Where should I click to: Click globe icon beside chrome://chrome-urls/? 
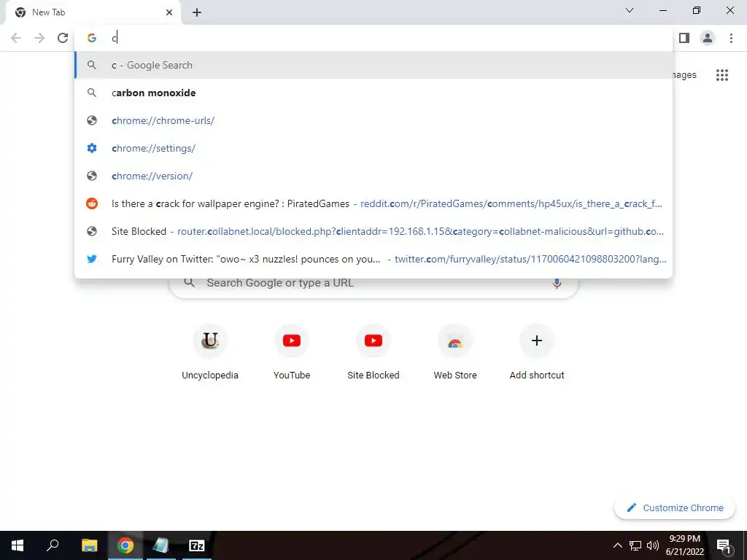click(92, 120)
